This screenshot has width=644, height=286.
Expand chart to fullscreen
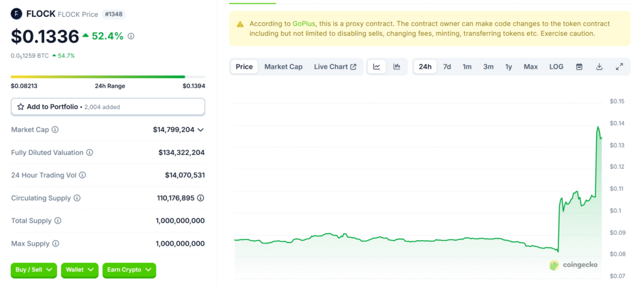pos(619,67)
